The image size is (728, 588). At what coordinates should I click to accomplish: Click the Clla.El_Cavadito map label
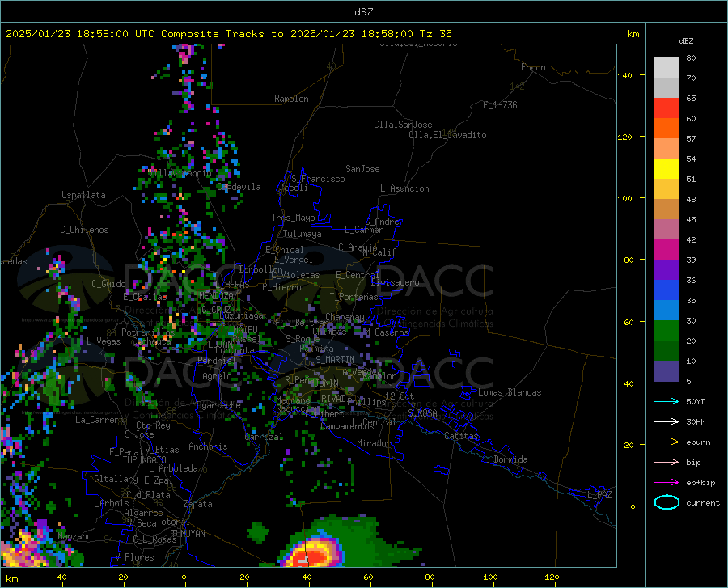[447, 135]
